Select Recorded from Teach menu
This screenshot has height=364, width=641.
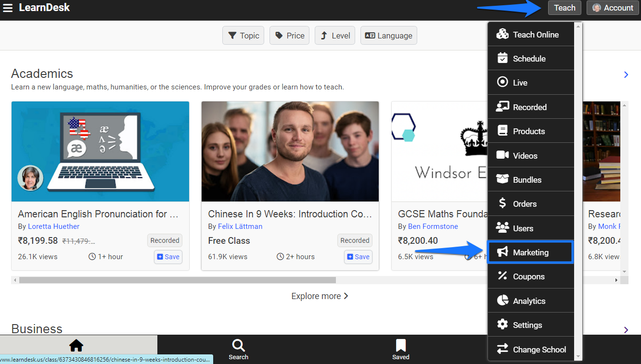click(531, 107)
